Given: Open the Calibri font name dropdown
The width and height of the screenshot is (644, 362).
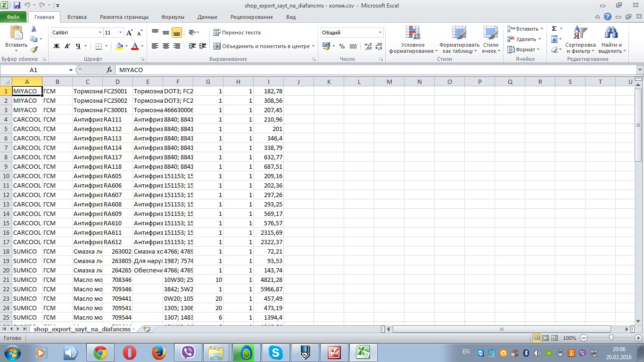Looking at the screenshot, I should (x=100, y=33).
